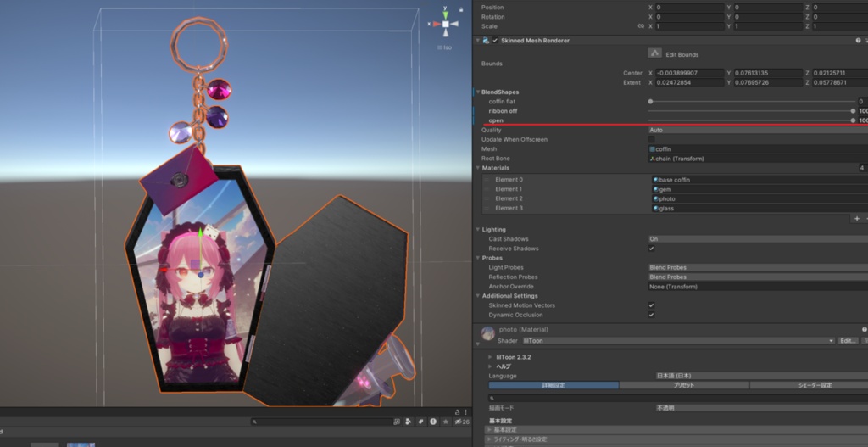Open the lilToon Shader dropdown

pyautogui.click(x=678, y=341)
